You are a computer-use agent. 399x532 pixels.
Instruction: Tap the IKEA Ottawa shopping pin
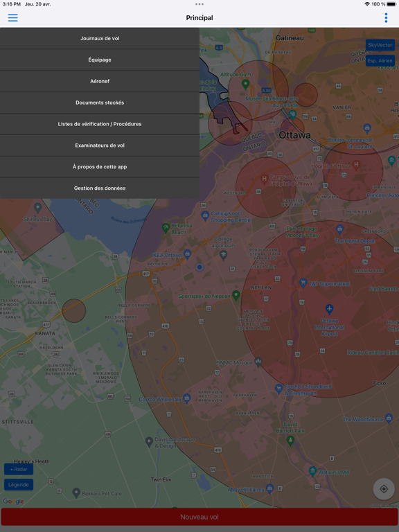188,254
